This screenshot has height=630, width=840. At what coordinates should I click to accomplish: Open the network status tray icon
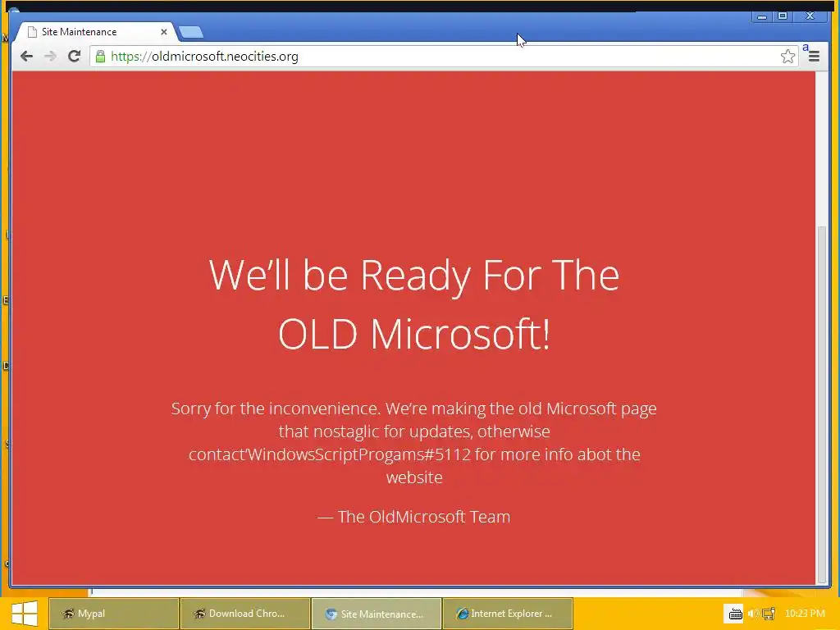click(769, 614)
